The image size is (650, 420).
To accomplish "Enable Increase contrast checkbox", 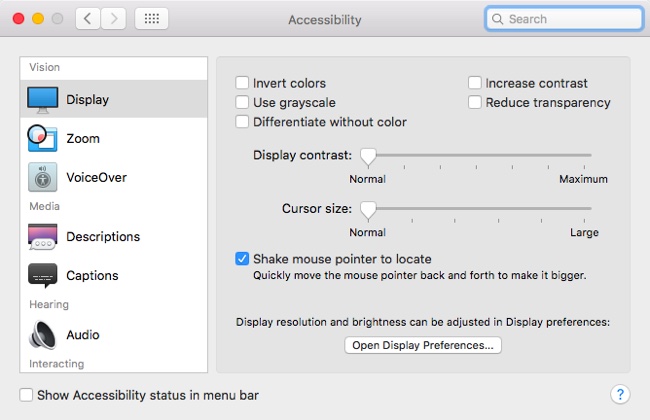I will coord(475,83).
